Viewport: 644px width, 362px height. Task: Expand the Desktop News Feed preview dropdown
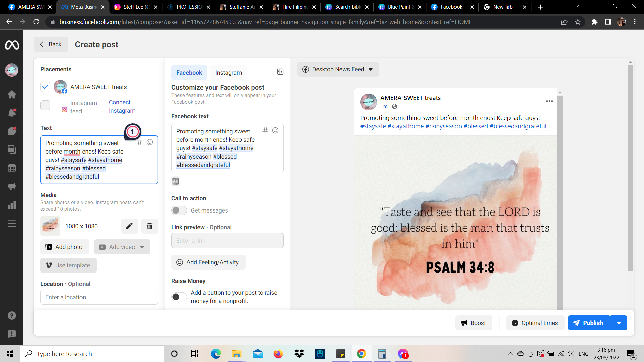[x=338, y=69]
